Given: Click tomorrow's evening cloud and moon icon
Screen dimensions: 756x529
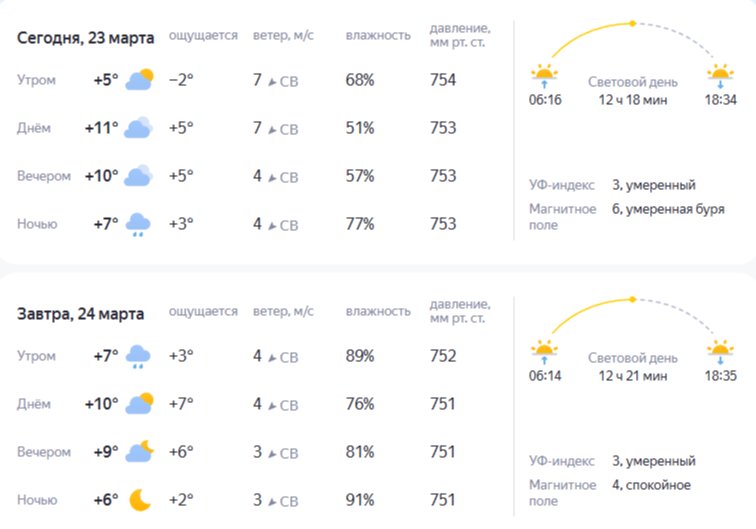Looking at the screenshot, I should pyautogui.click(x=139, y=452).
